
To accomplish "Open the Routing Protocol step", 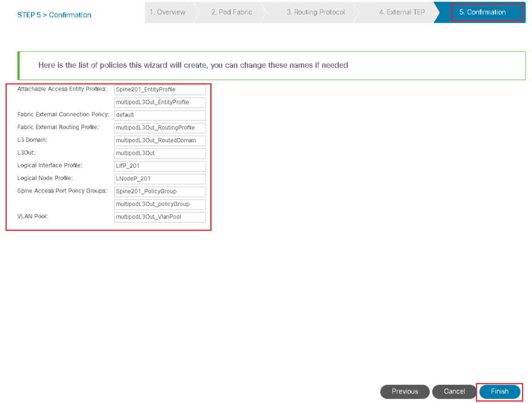I will (315, 12).
